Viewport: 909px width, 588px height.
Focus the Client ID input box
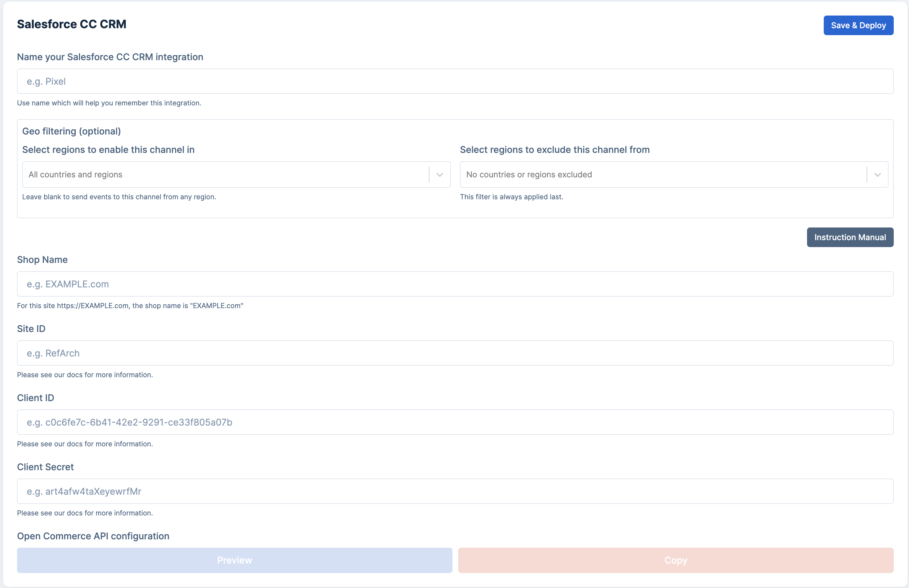(454, 422)
